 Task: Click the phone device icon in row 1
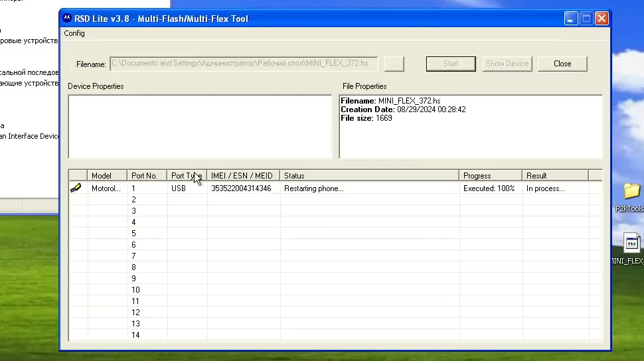[x=76, y=188]
